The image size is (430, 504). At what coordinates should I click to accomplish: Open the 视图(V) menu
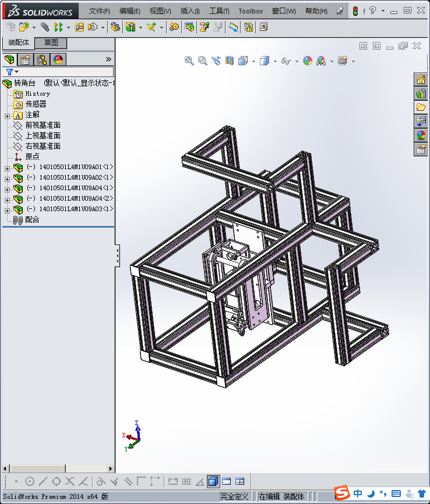[160, 11]
